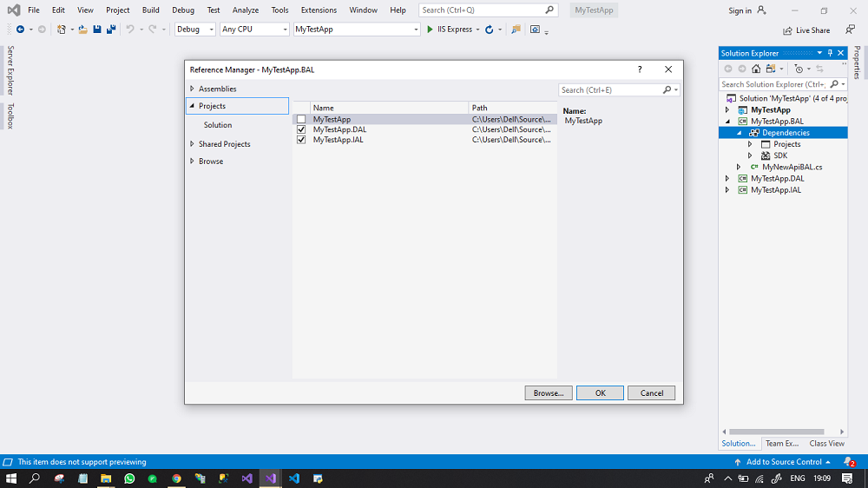
Task: Open WhatsApp from the taskbar
Action: coord(129,478)
